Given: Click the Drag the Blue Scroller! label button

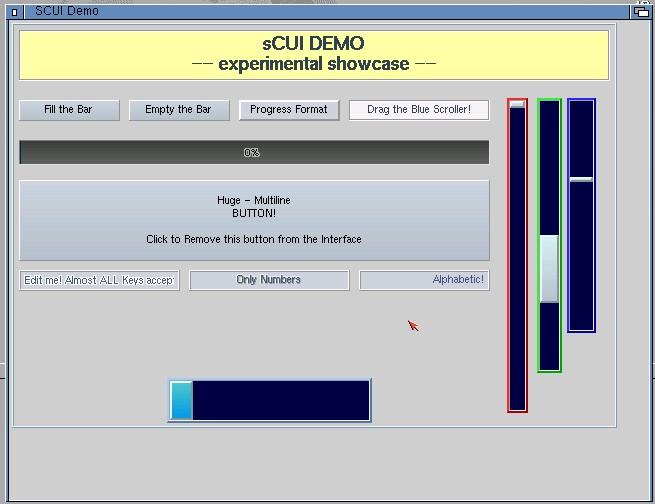Looking at the screenshot, I should point(419,110).
